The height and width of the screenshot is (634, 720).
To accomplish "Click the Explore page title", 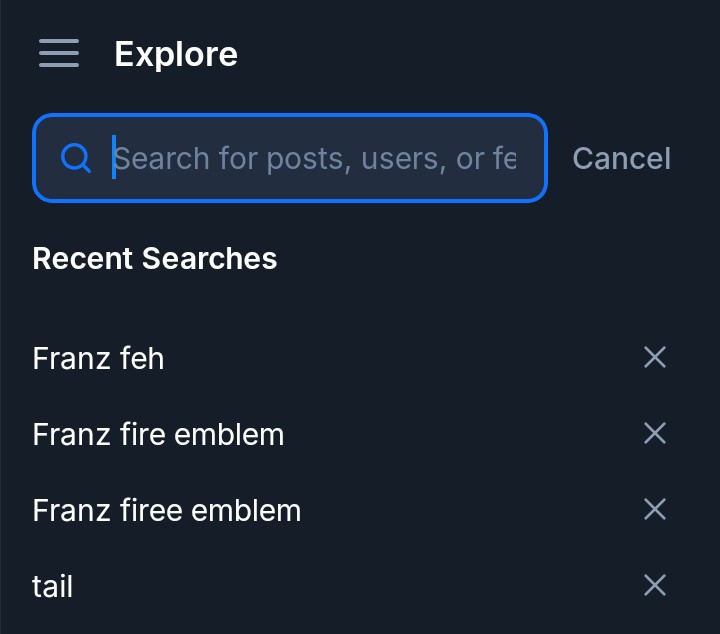I will 176,54.
